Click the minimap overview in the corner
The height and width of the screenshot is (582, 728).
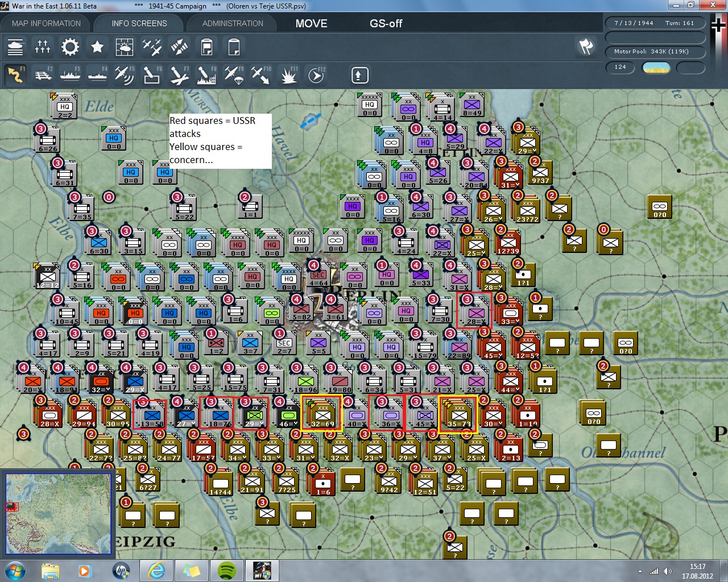[x=58, y=513]
